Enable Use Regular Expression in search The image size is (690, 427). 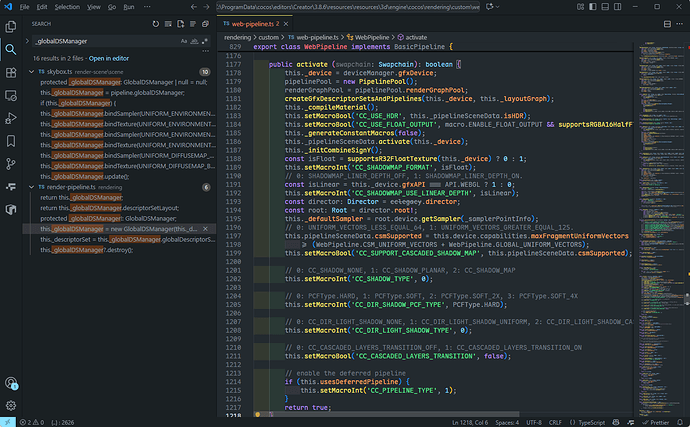point(205,42)
